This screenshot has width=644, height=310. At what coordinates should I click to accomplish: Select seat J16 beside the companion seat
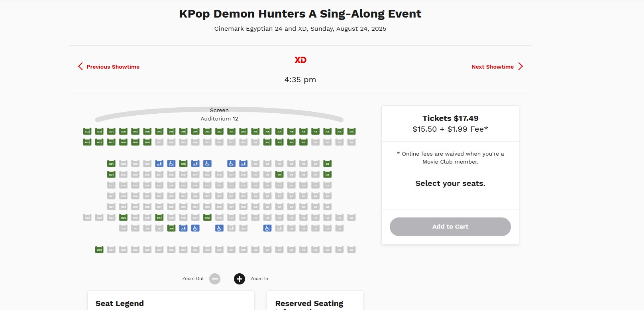coord(171,228)
